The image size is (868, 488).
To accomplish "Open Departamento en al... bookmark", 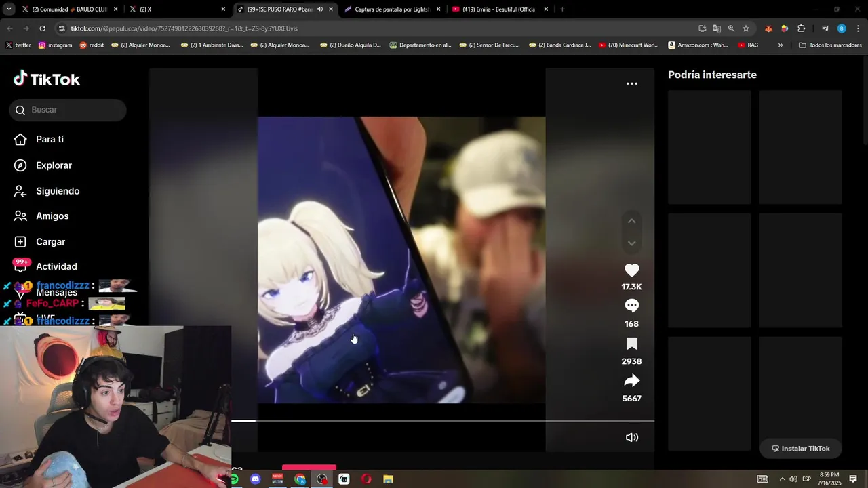I will [420, 45].
